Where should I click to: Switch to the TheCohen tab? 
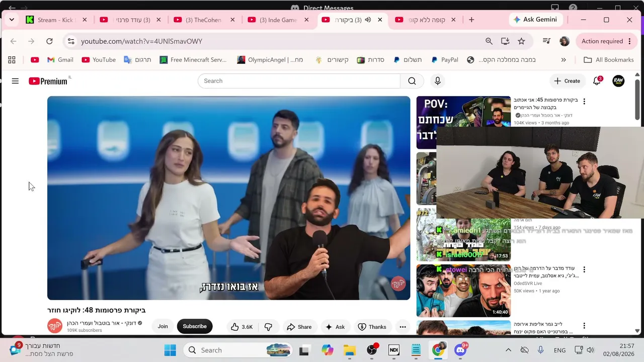tap(205, 20)
